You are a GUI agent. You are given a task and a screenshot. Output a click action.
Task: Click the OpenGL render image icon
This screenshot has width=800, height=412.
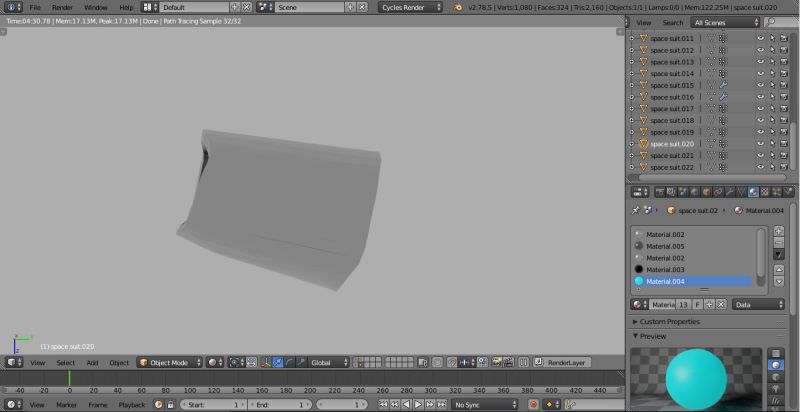click(x=496, y=363)
